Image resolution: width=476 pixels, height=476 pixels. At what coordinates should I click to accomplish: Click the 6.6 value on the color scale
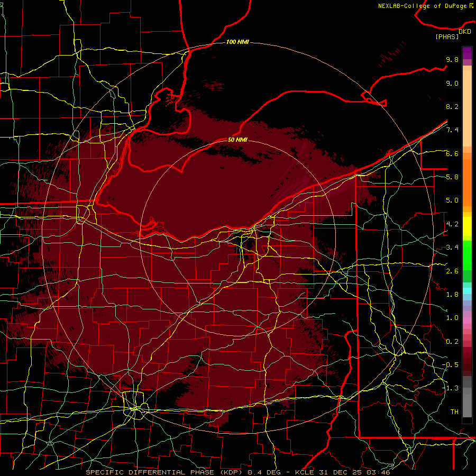[452, 153]
